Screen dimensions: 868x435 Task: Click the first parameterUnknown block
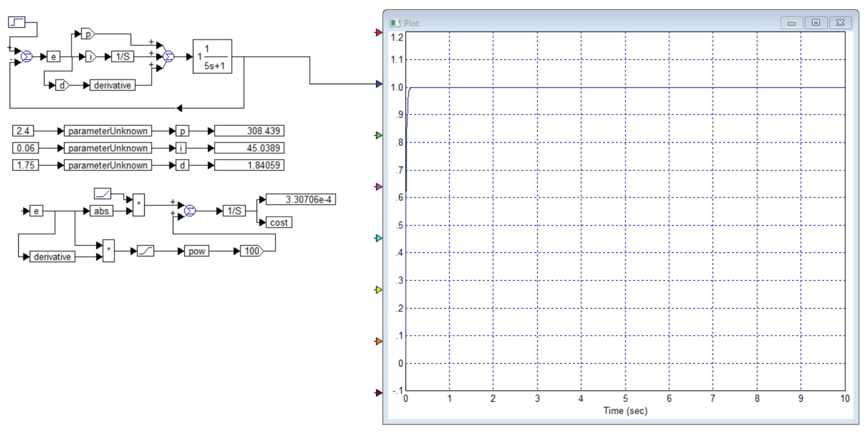[108, 131]
